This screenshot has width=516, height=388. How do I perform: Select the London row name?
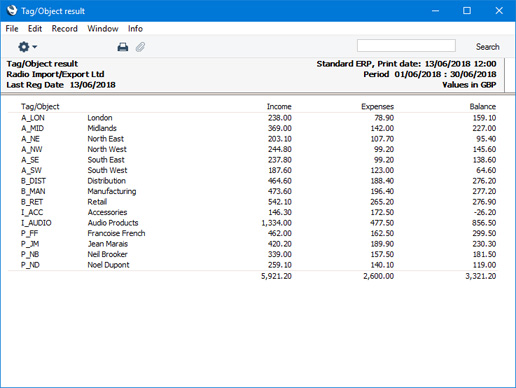[x=100, y=118]
